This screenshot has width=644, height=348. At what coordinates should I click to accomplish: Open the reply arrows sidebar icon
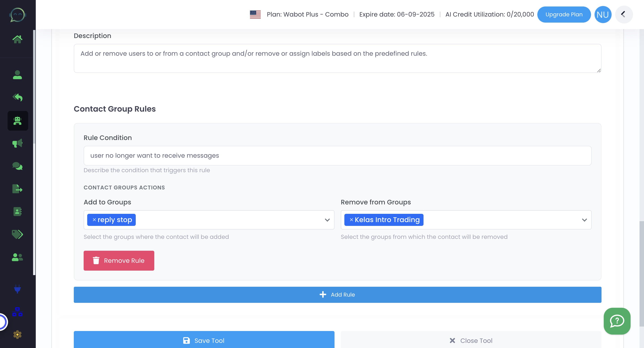(17, 97)
